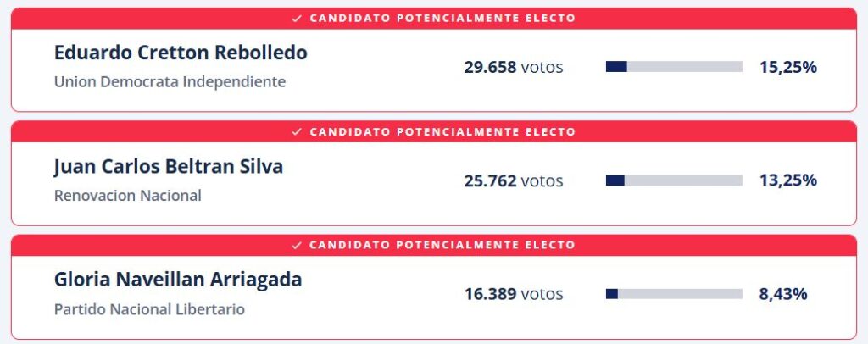Click the last red Candidato Potencialmente Electo banner

coord(434,245)
